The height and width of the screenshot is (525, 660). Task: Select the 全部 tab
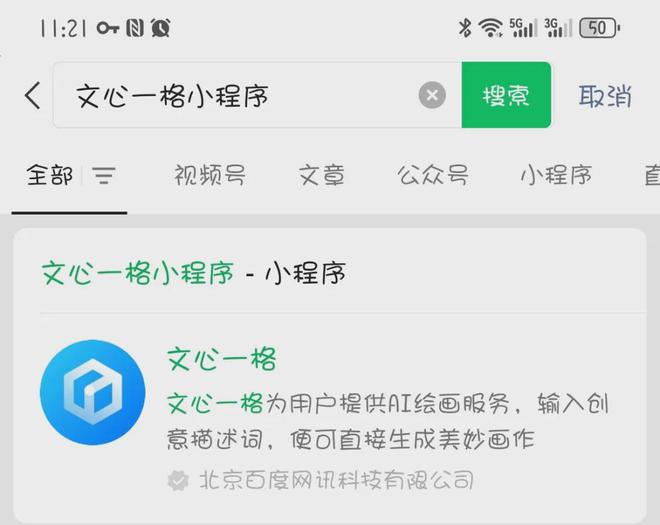(x=49, y=175)
